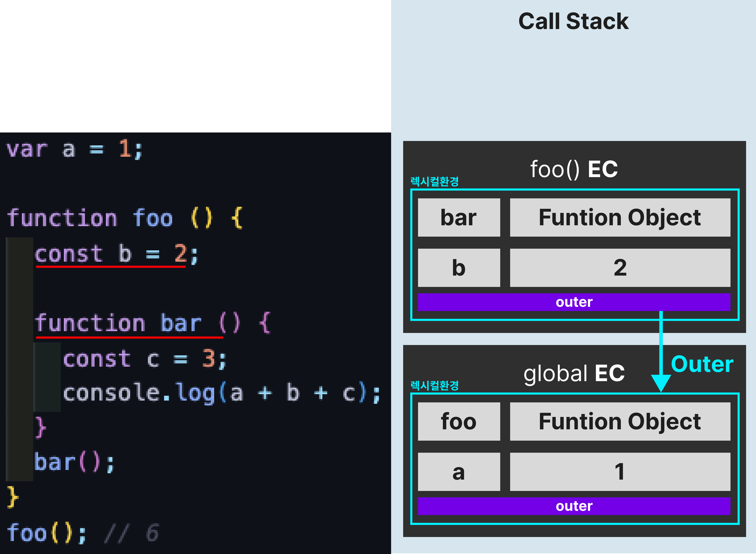Viewport: 756px width, 554px height.
Task: Click the cyan 'Outer' label
Action: (x=702, y=364)
